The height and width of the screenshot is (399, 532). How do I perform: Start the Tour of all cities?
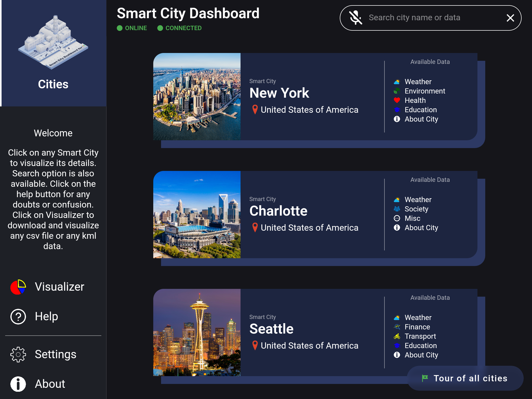coord(465,378)
